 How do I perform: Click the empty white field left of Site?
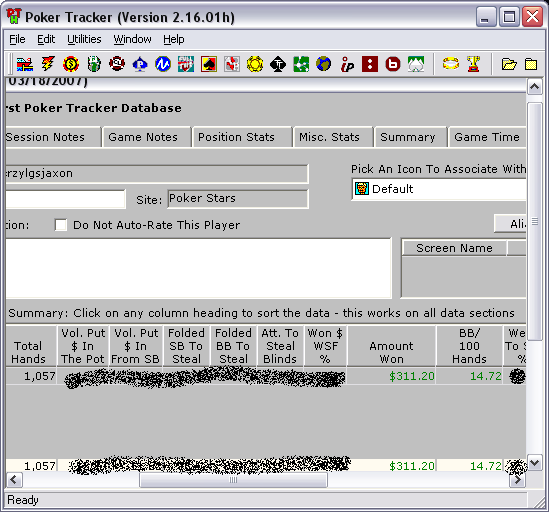coord(65,199)
